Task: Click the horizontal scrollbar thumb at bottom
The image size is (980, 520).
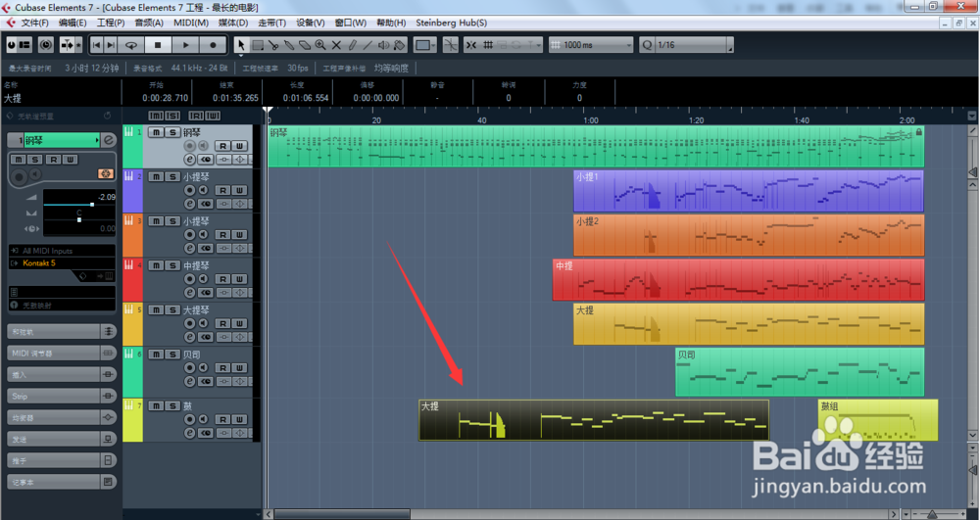Action: 341,514
